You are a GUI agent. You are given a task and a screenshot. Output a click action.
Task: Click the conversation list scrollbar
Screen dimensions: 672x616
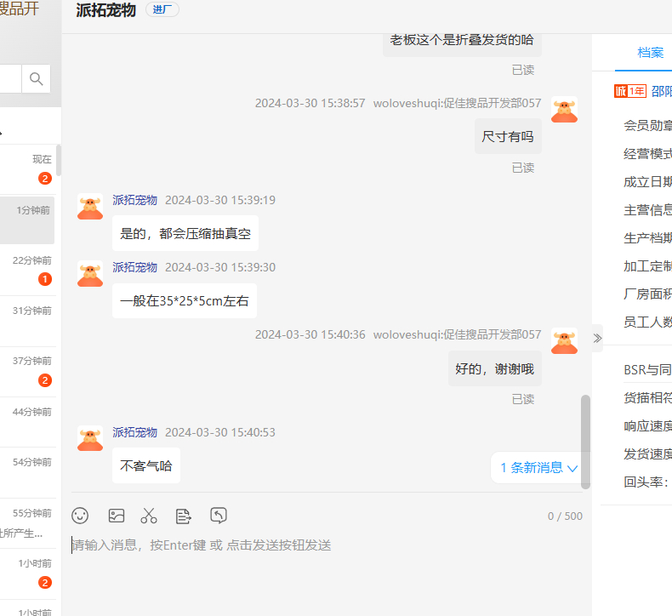pyautogui.click(x=59, y=162)
